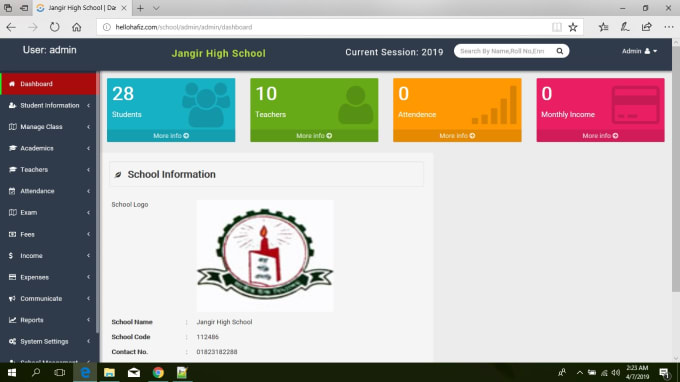This screenshot has width=680, height=382.
Task: Refresh the page with reload icon
Action: pos(54,27)
